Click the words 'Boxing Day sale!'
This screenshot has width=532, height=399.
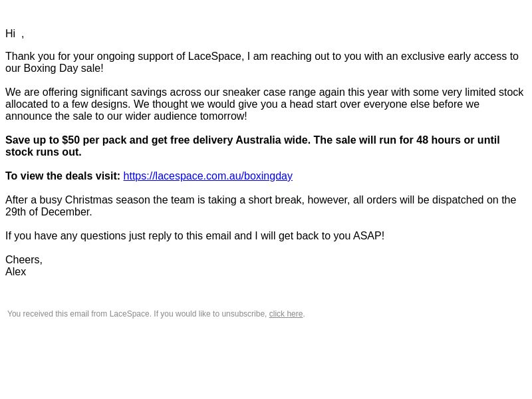click(63, 68)
